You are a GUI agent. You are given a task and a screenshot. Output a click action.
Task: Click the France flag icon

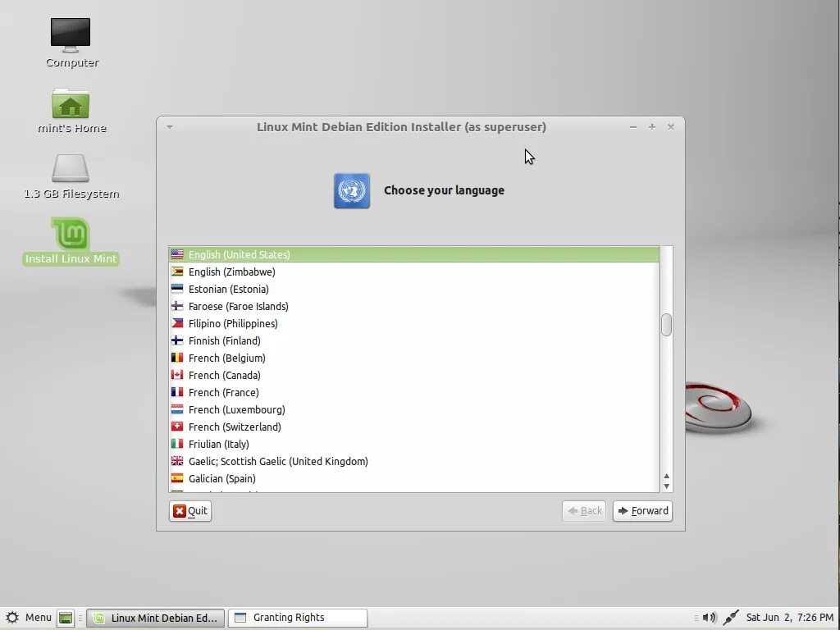coord(177,392)
